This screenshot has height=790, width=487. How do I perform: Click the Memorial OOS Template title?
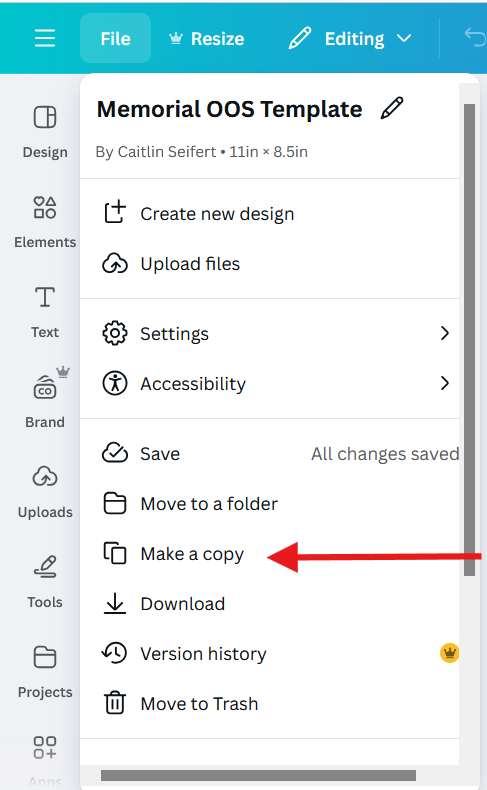click(230, 109)
